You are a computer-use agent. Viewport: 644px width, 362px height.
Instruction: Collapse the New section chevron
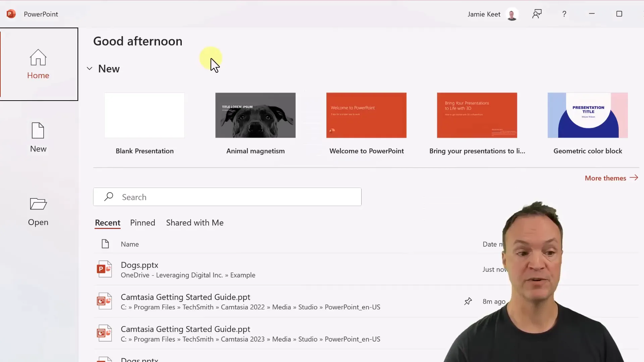point(90,69)
